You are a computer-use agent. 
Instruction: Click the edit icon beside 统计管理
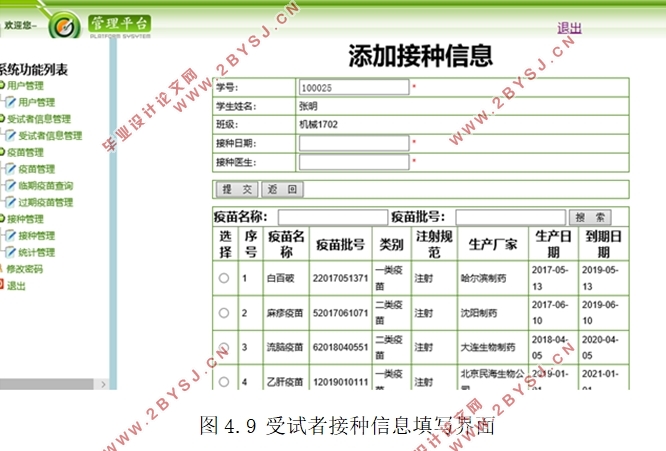pos(10,252)
